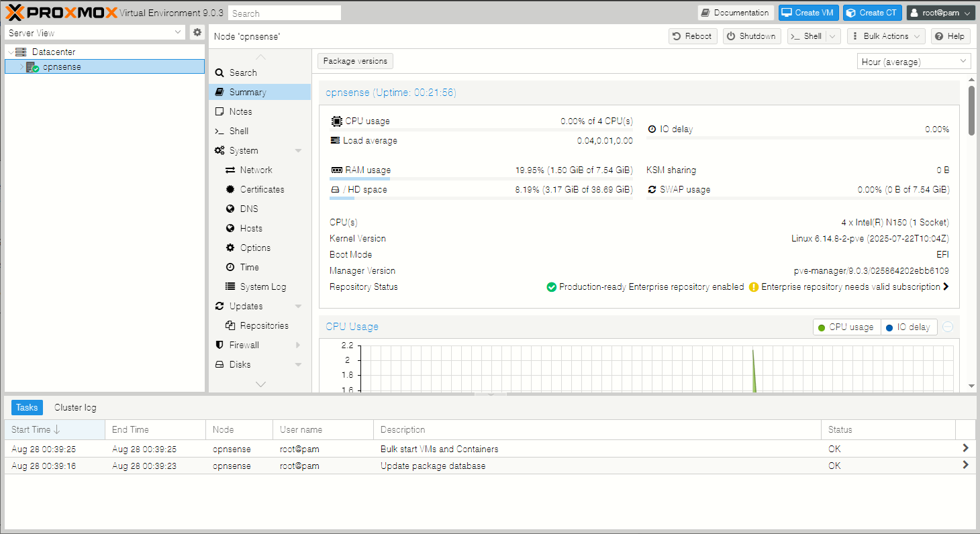The width and height of the screenshot is (980, 534).
Task: Collapse the Datacenter tree node
Action: click(10, 52)
